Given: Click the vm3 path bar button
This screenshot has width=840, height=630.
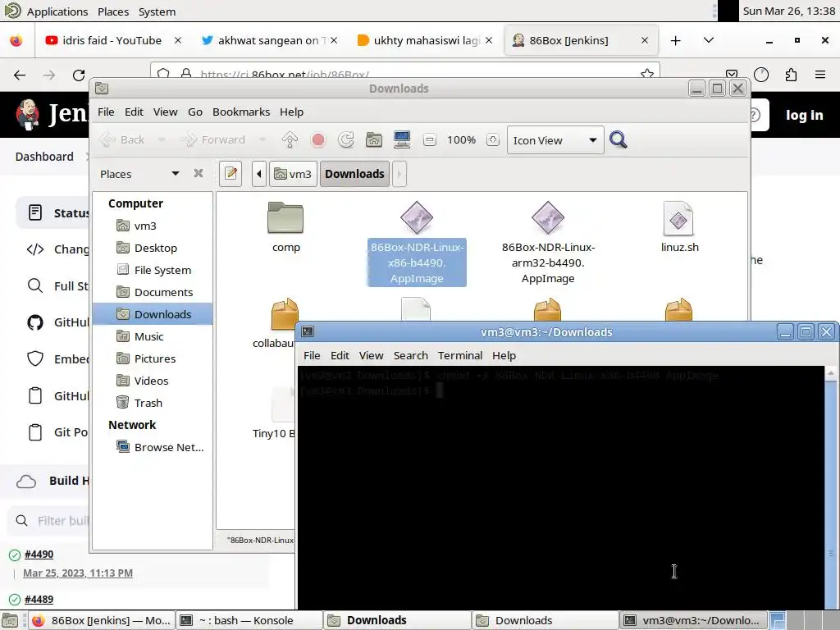Looking at the screenshot, I should 293,174.
